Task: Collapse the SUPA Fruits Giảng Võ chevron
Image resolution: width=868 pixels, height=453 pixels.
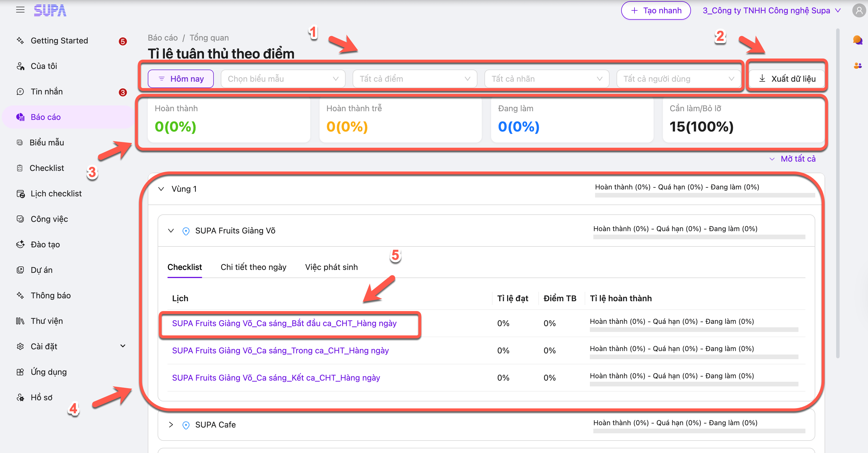Action: click(171, 231)
